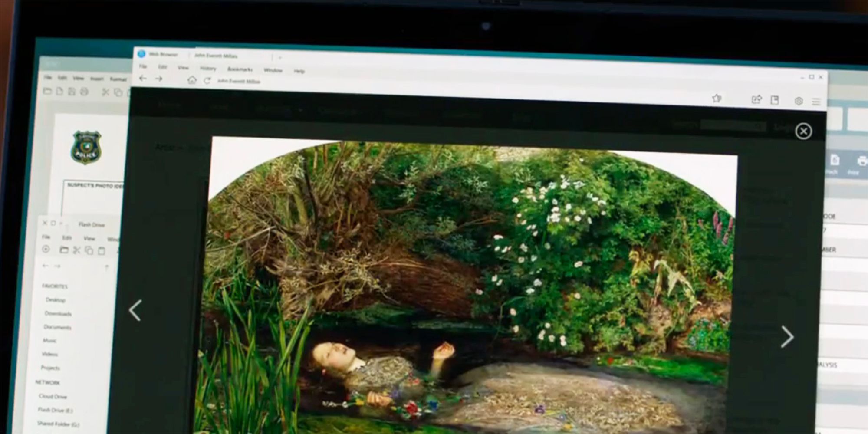Open the Flash Drive window's Edit menu

[67, 238]
